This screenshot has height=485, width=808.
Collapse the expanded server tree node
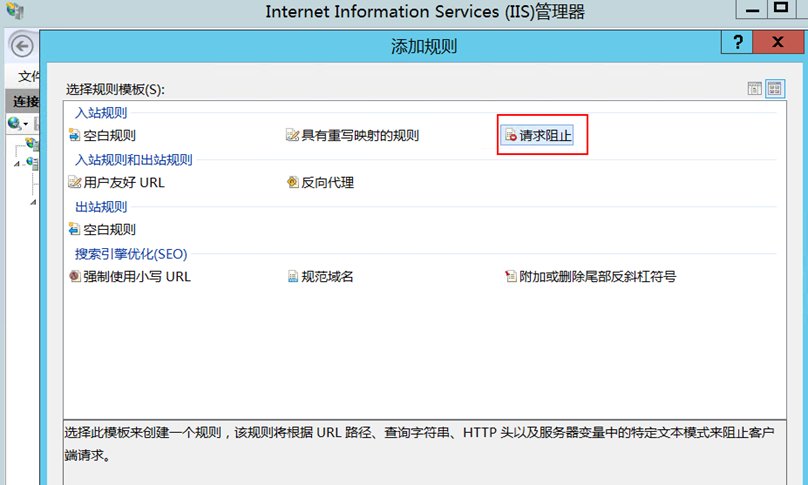coord(18,163)
